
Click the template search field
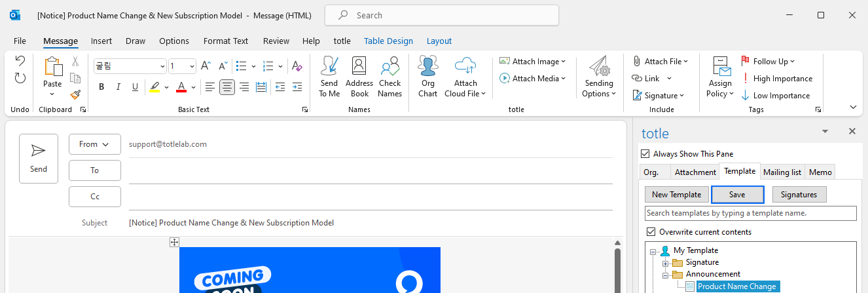[750, 213]
